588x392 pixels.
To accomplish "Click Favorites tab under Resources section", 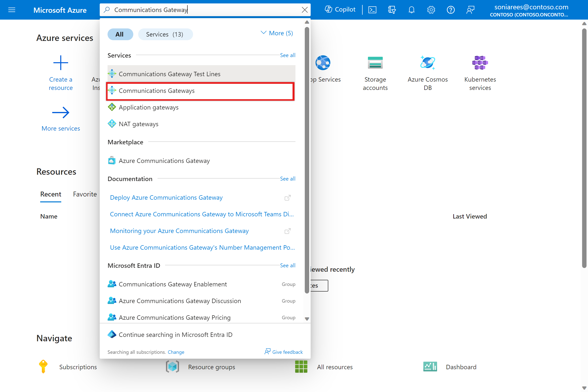I will pos(85,194).
